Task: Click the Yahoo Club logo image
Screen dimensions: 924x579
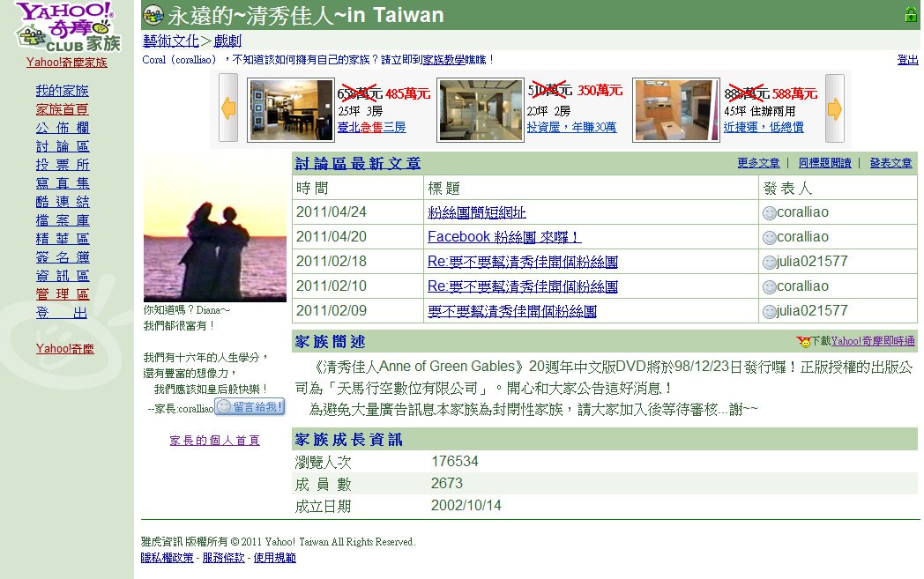Action: tap(68, 27)
